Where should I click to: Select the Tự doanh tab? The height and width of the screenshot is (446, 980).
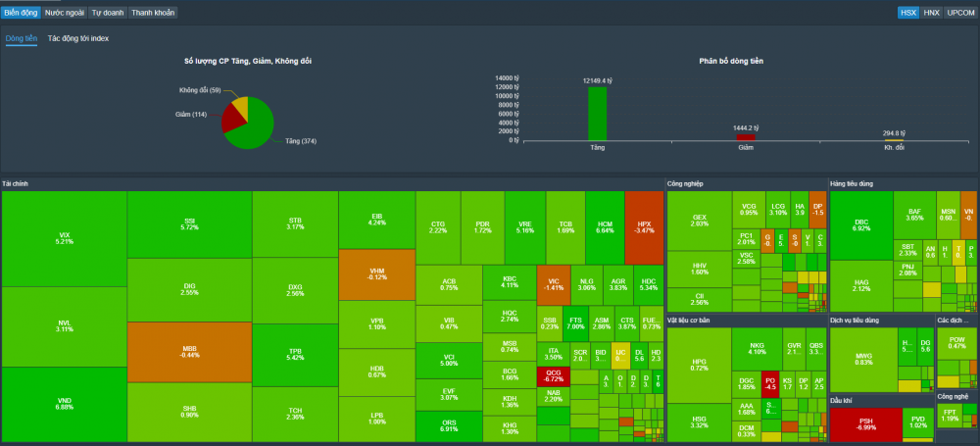pos(108,13)
